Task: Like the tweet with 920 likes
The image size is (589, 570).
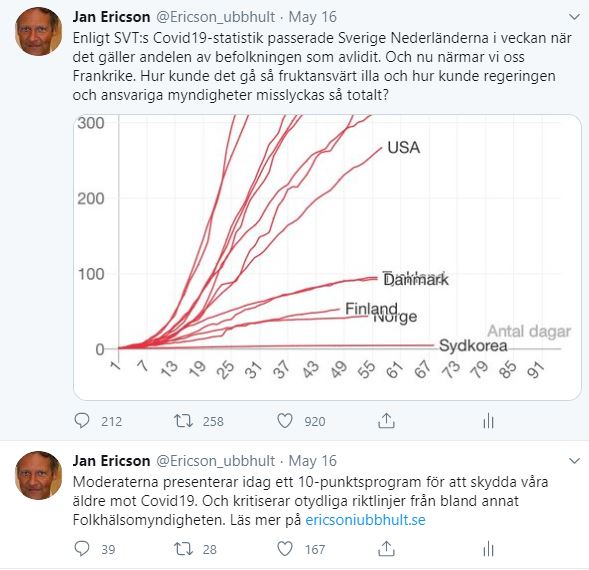Action: point(284,421)
